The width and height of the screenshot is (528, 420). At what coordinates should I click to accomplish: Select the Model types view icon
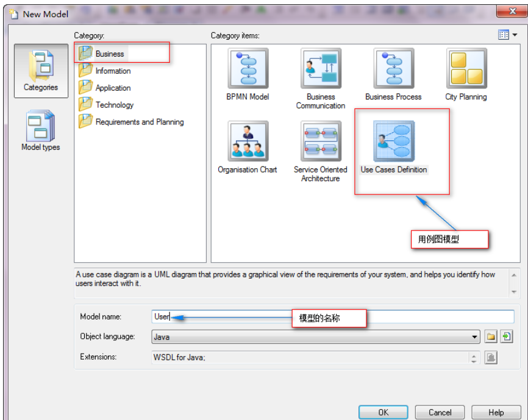[41, 130]
